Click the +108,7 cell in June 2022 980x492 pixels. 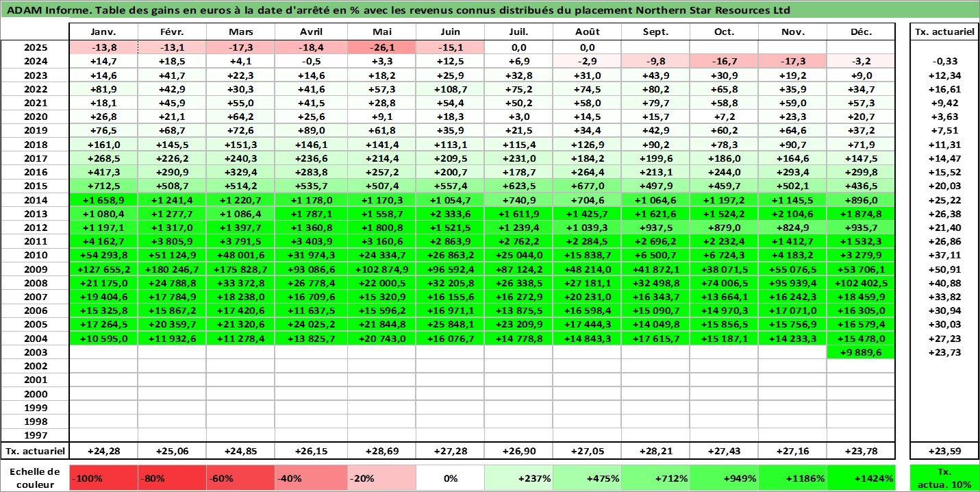click(x=451, y=89)
